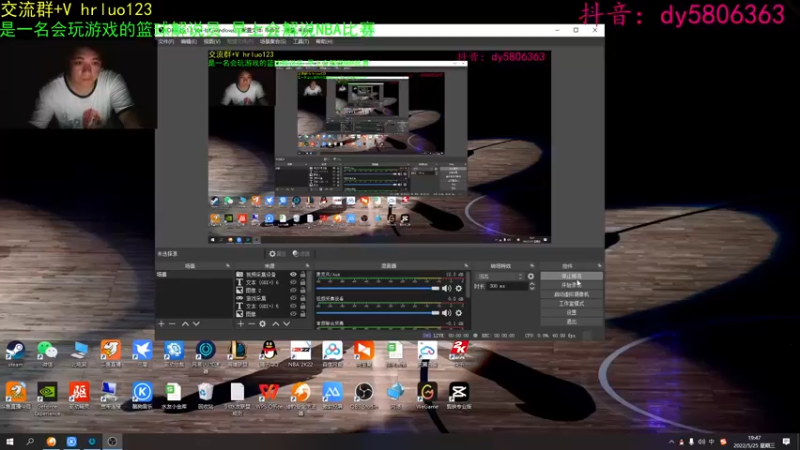
Task: Move scene up in Scenes panel
Action: pyautogui.click(x=185, y=323)
